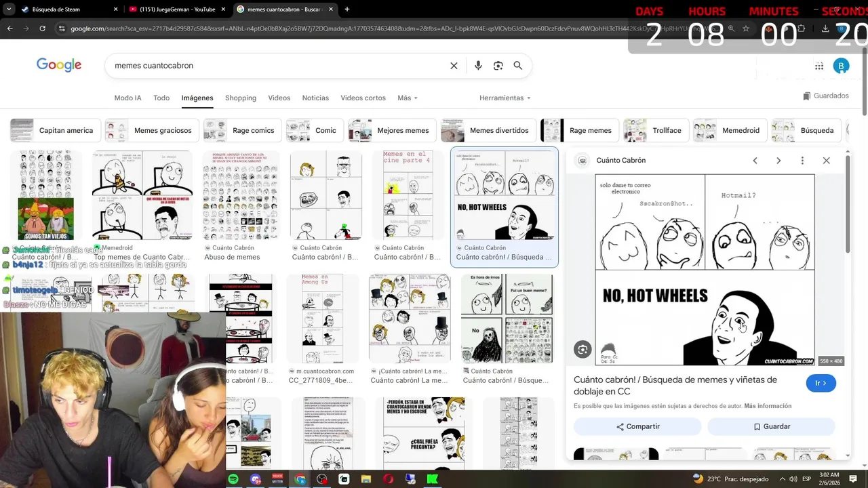Open File Explorer from the taskbar
The height and width of the screenshot is (488, 868).
point(366,479)
